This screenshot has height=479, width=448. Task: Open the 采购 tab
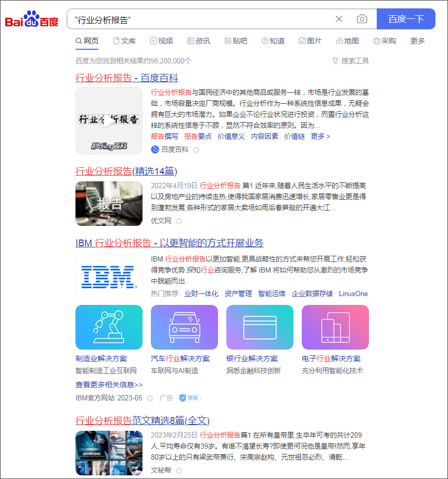coord(385,41)
